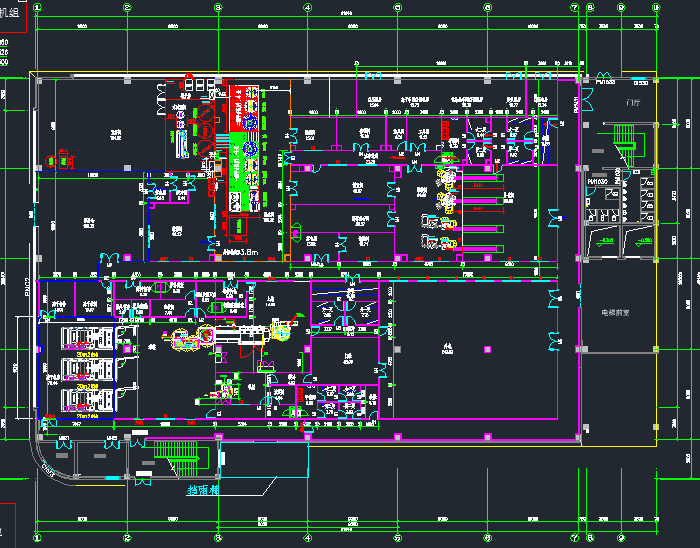
Task: Select the yellow machine cluster
Action: 445,180
